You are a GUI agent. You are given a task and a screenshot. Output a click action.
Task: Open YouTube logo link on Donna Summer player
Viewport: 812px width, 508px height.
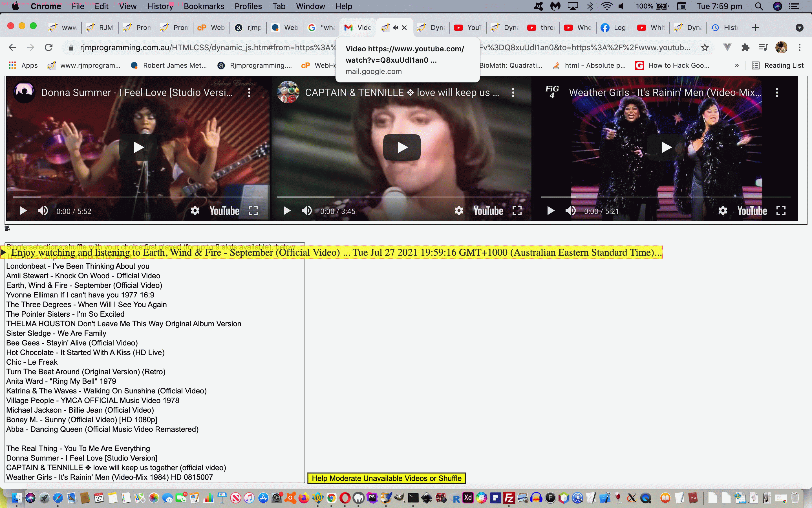click(224, 211)
